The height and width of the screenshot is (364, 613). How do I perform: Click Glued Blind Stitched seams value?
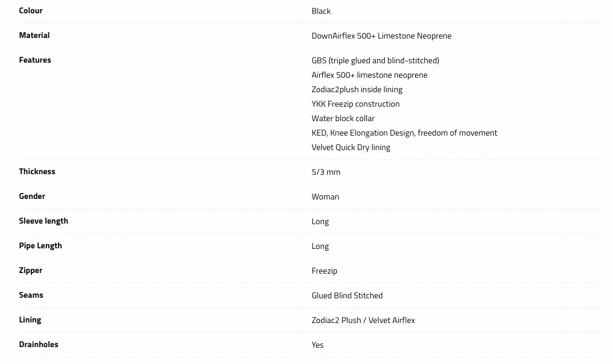point(347,295)
